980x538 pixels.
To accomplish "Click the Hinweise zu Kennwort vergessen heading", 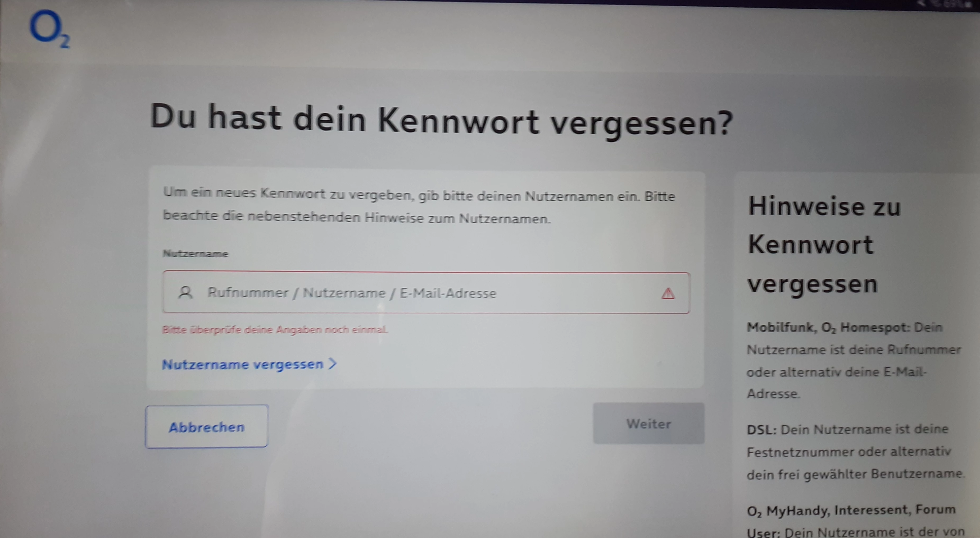I will pos(824,245).
